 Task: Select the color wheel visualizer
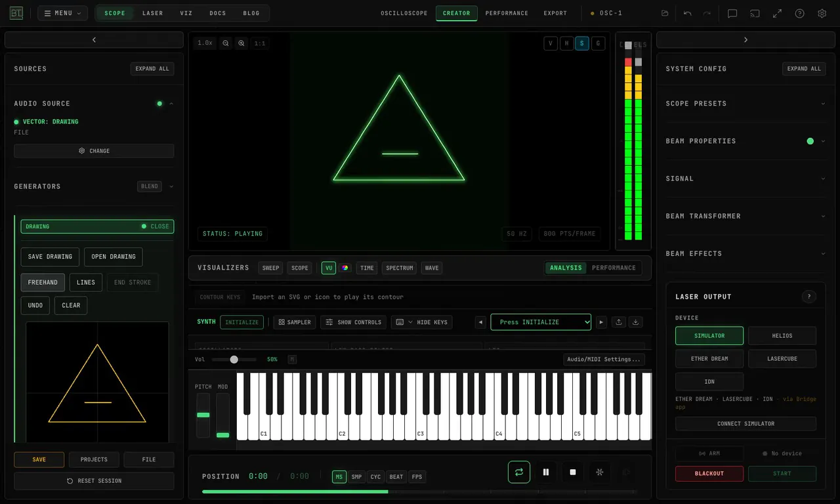[345, 268]
